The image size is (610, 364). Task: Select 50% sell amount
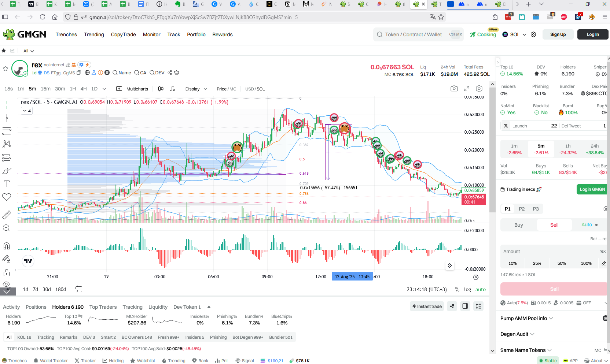pos(562,263)
